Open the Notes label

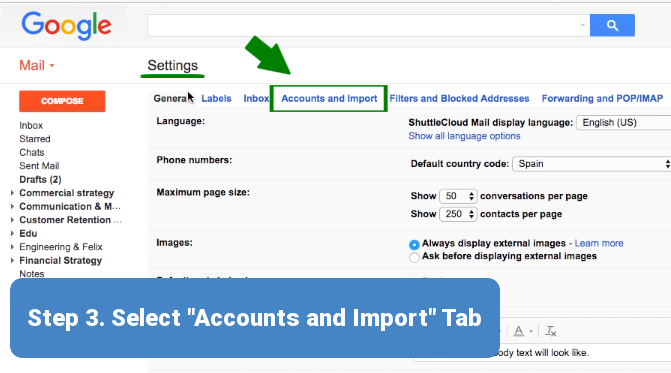point(32,274)
